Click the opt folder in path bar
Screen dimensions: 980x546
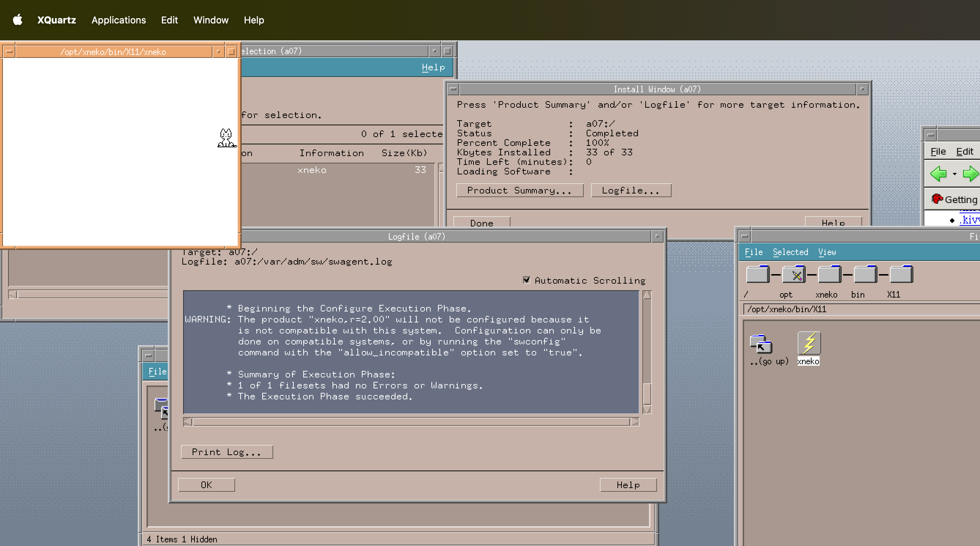point(793,275)
